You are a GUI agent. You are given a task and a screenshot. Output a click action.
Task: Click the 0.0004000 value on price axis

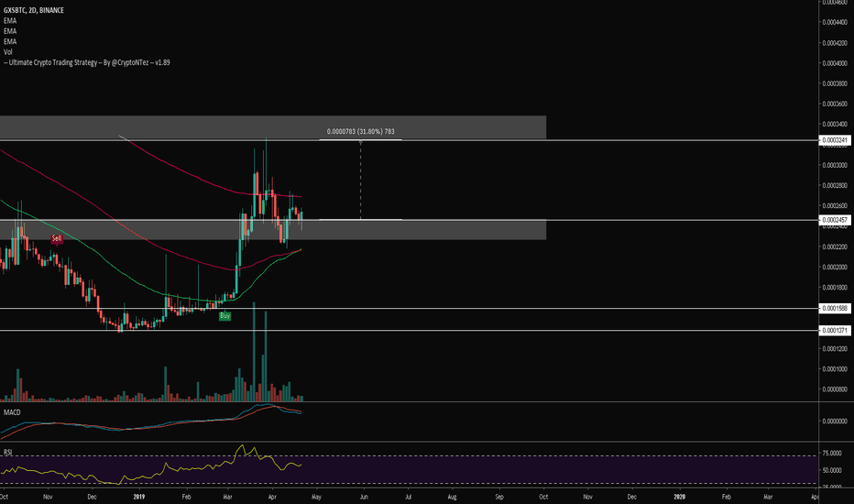coord(835,63)
